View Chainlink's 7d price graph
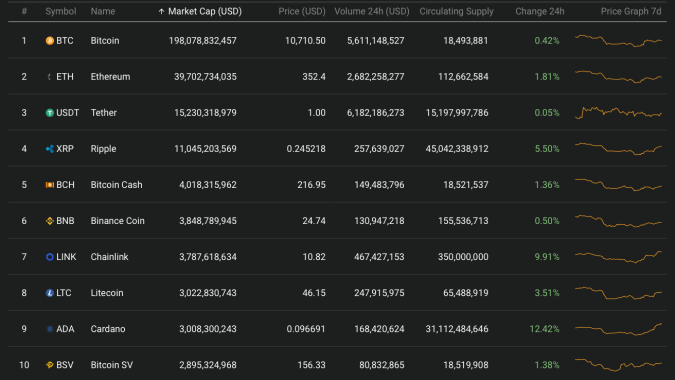 coord(619,257)
